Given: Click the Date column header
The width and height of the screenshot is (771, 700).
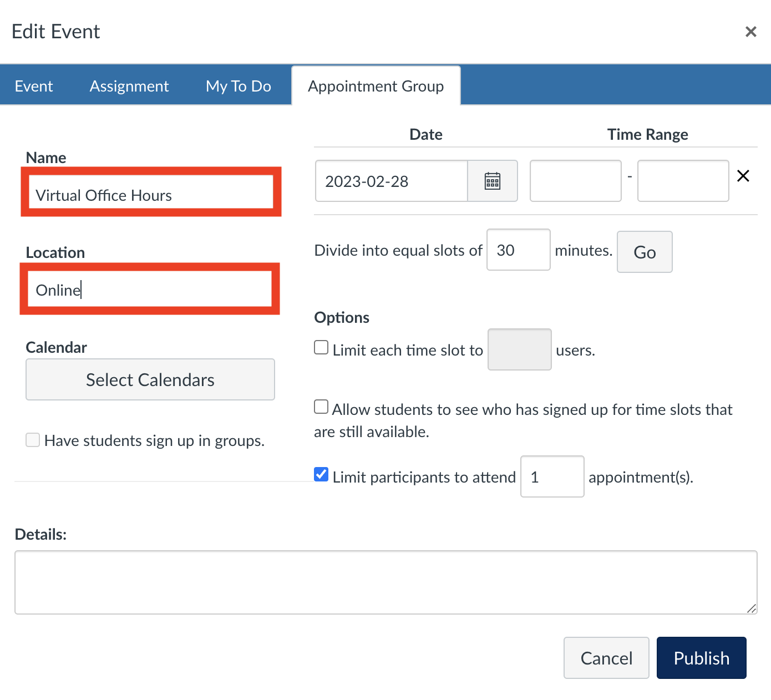Looking at the screenshot, I should (426, 134).
